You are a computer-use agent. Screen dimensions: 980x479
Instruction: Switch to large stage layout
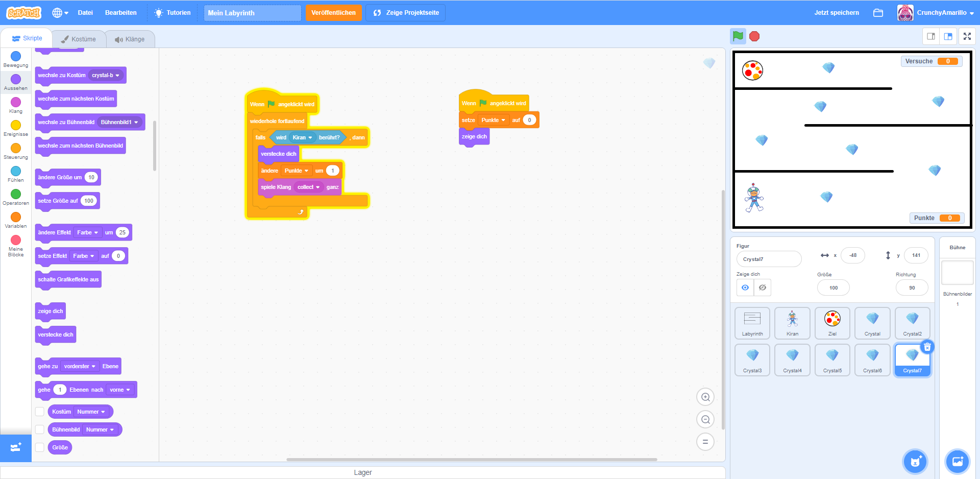pos(948,36)
